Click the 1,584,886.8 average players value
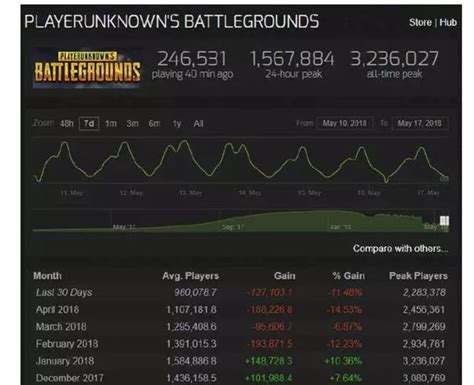Image resolution: width=474 pixels, height=385 pixels. click(x=191, y=361)
